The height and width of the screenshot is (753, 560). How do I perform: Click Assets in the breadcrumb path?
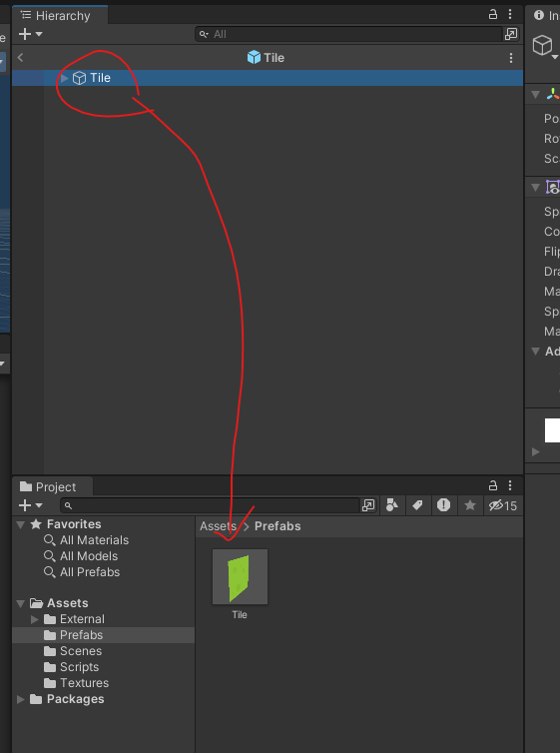(218, 526)
